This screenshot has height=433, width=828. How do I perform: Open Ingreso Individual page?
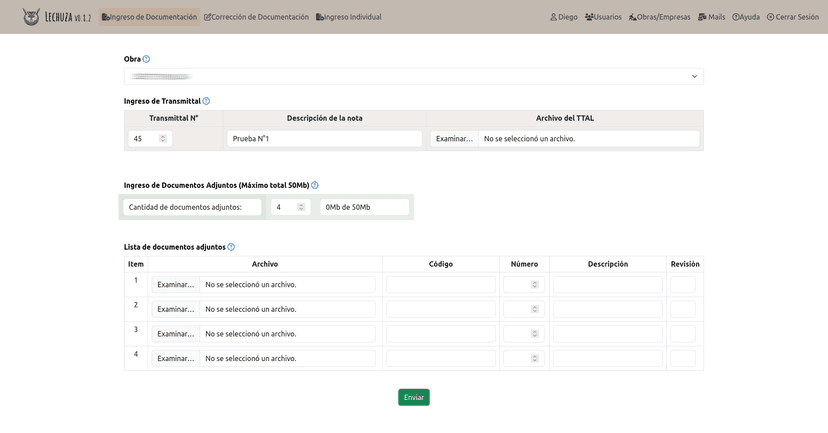click(x=349, y=17)
